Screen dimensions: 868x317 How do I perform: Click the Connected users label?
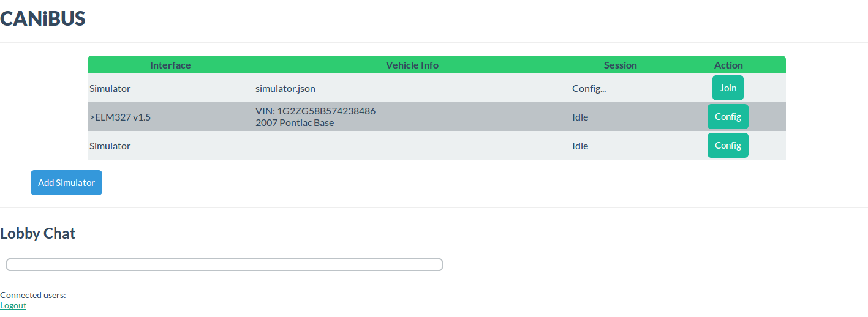click(x=33, y=295)
